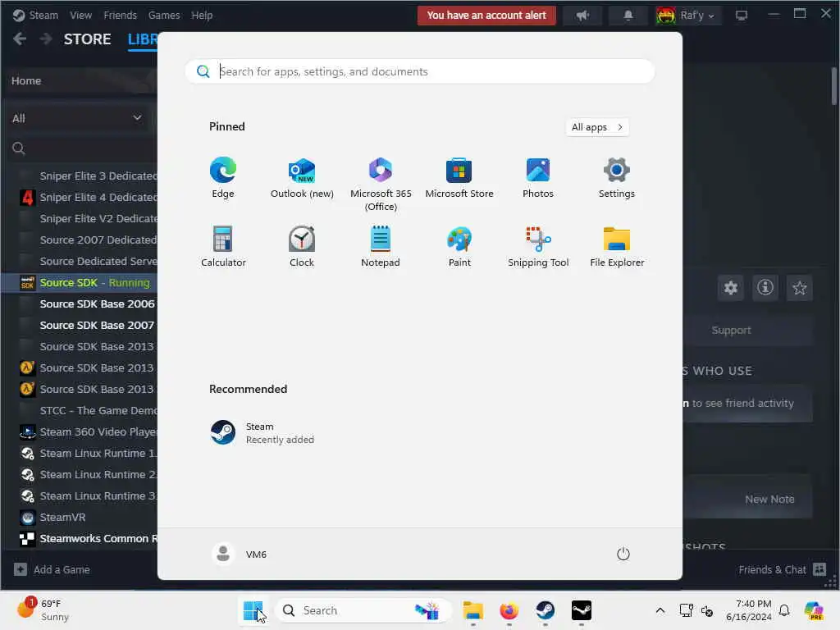Show hidden system tray icons
This screenshot has height=630, width=840.
(660, 610)
